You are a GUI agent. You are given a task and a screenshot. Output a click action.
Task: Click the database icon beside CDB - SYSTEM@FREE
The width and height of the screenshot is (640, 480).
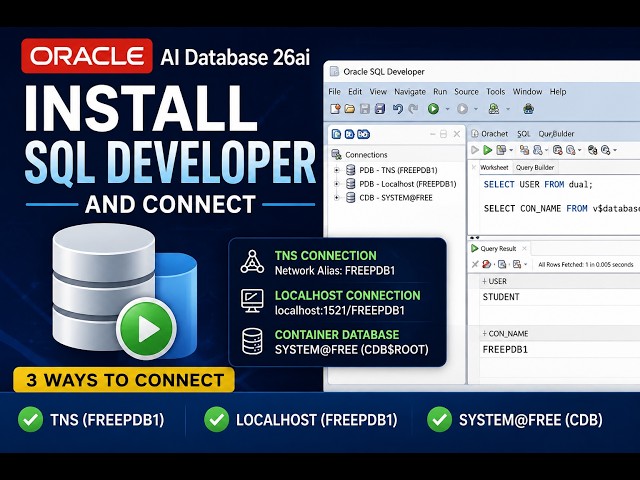point(350,198)
